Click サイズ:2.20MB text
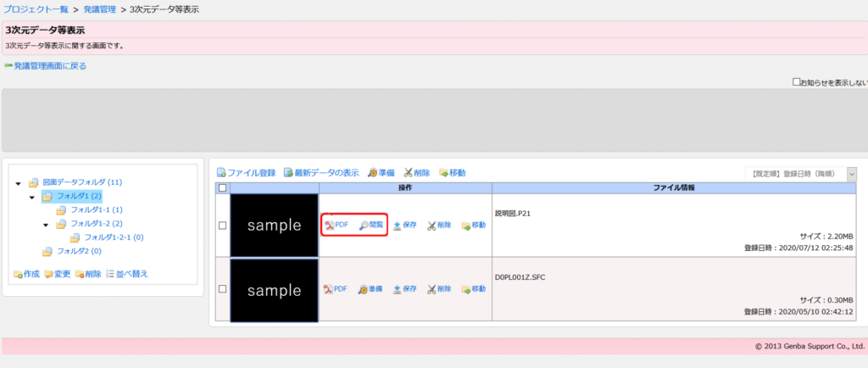 click(x=826, y=237)
